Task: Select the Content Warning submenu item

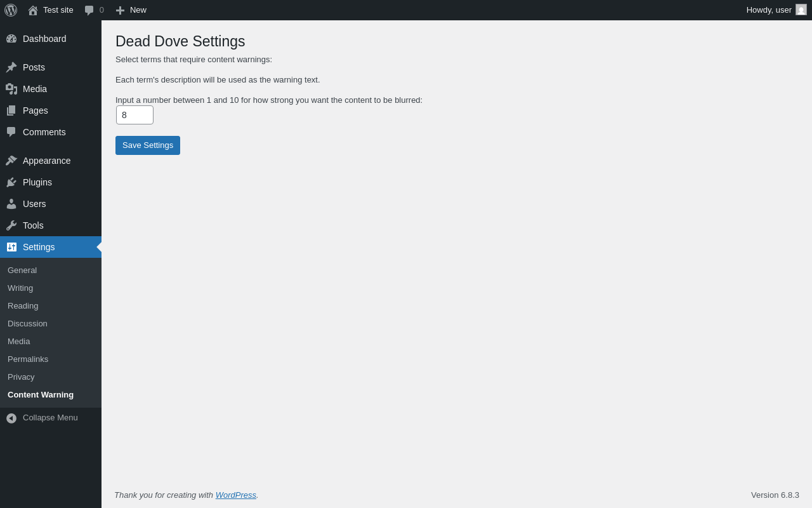Action: [x=41, y=395]
